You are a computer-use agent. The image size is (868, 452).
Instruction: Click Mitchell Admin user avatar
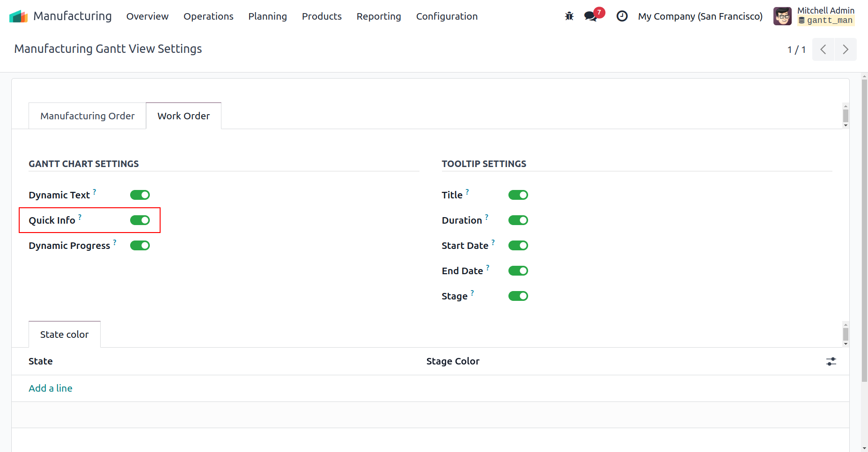(782, 16)
